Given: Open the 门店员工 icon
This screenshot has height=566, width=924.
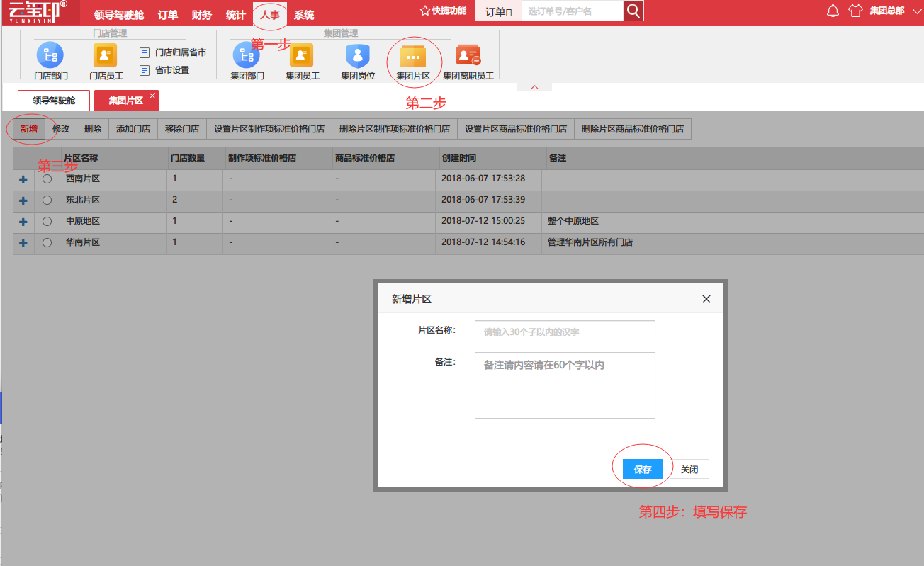Looking at the screenshot, I should click(106, 55).
